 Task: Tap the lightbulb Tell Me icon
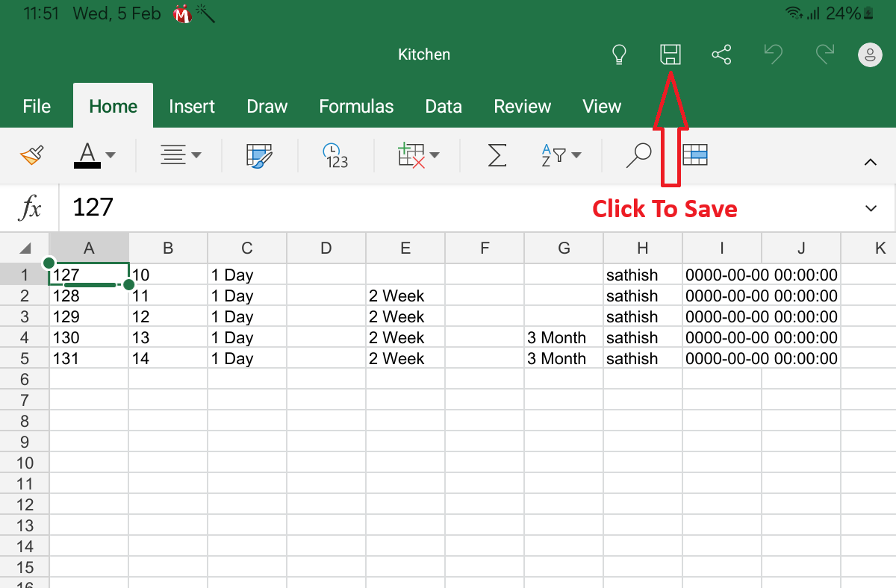pos(619,54)
